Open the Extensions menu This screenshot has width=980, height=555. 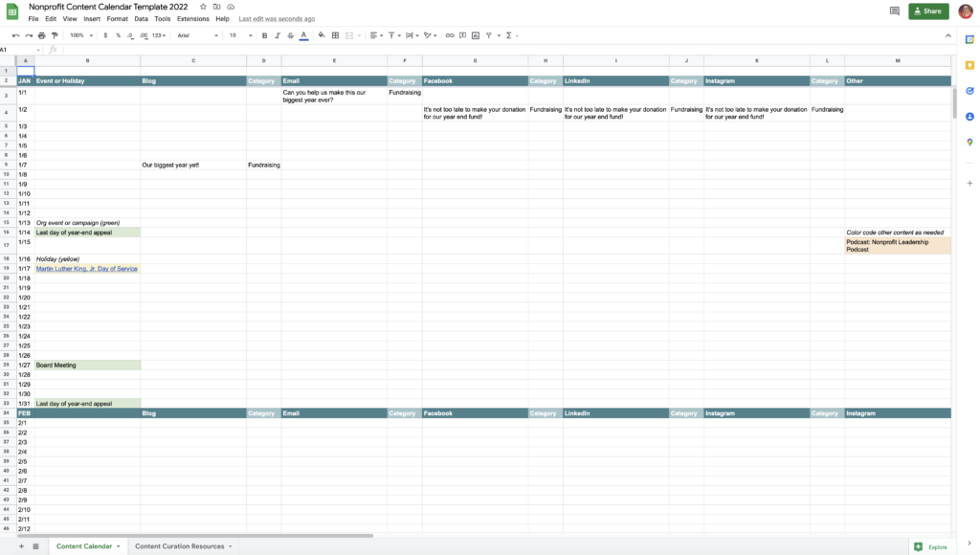click(192, 19)
